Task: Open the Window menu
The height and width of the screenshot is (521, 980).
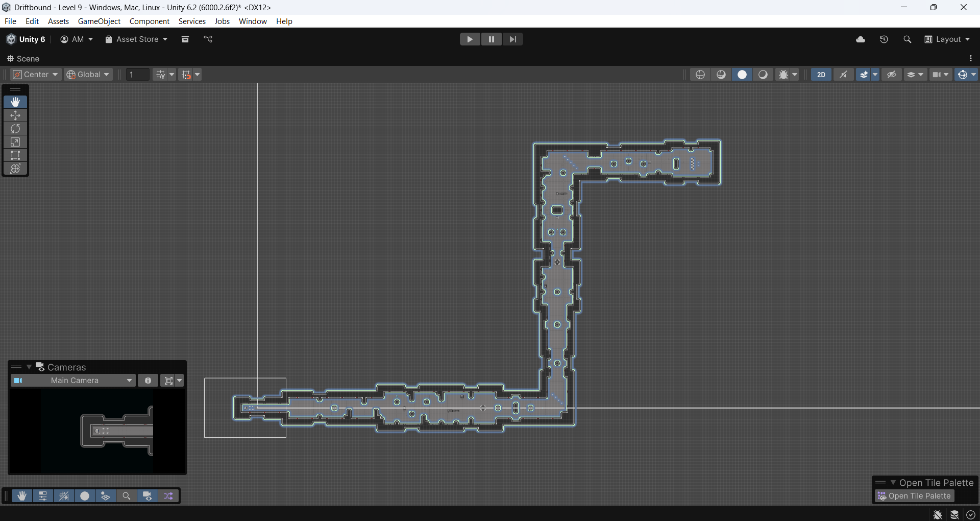Action: click(253, 21)
